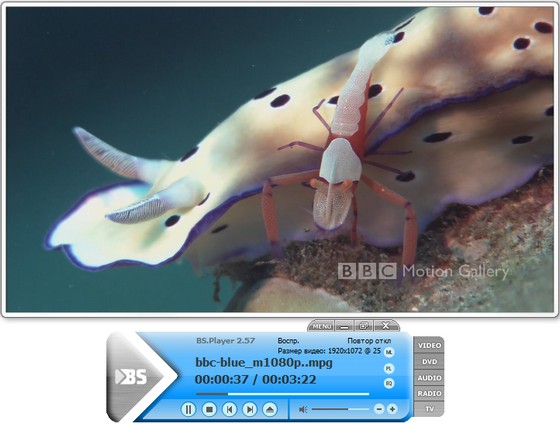Image resolution: width=560 pixels, height=424 pixels.
Task: Open the ML media library button
Action: pos(389,352)
